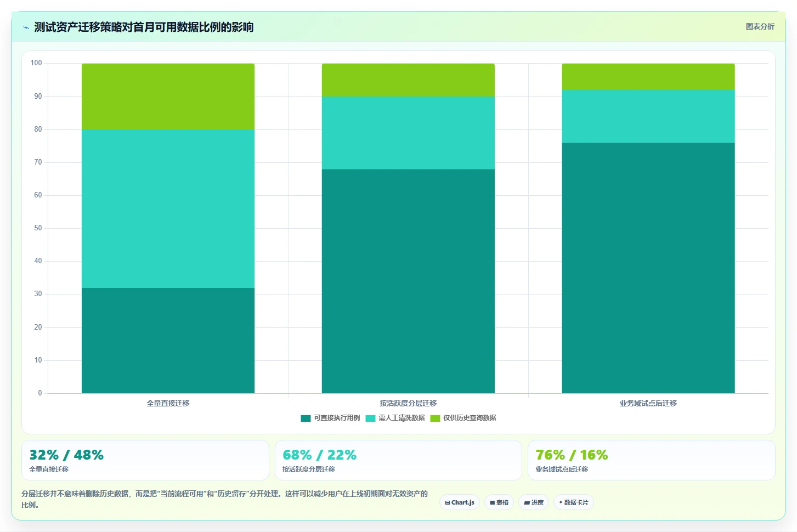Image resolution: width=797 pixels, height=532 pixels.
Task: Click the 业务域试点后迁移 dark teal bar segment
Action: pyautogui.click(x=648, y=268)
